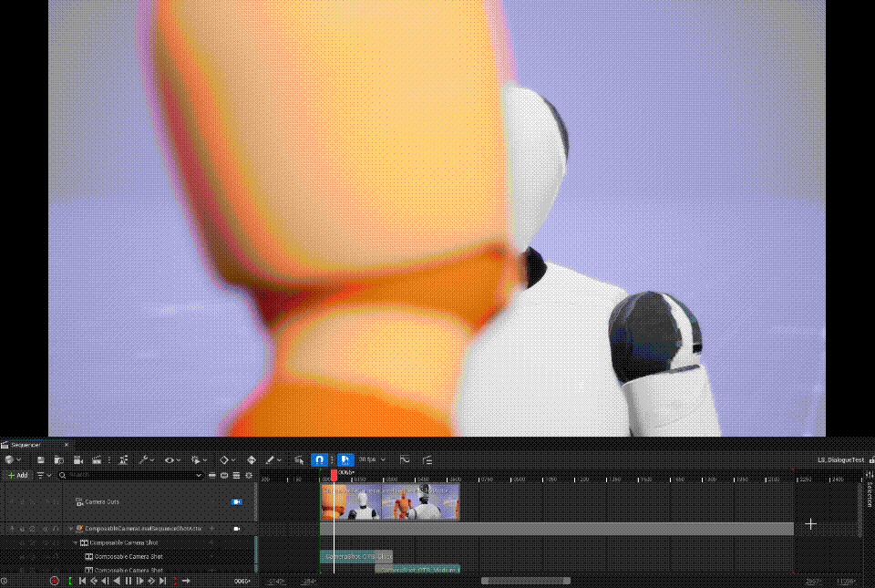Step forward one frame
Image resolution: width=875 pixels, height=588 pixels.
click(x=140, y=581)
